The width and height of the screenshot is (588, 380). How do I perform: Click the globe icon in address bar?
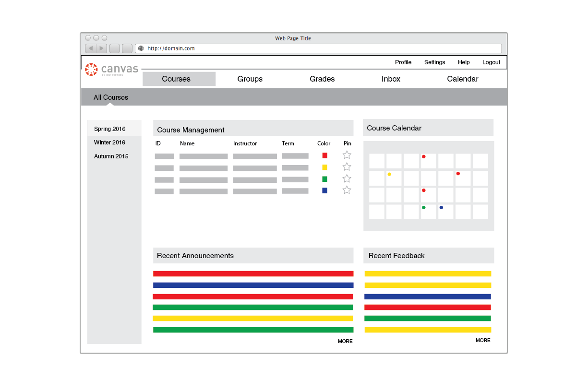pos(141,48)
